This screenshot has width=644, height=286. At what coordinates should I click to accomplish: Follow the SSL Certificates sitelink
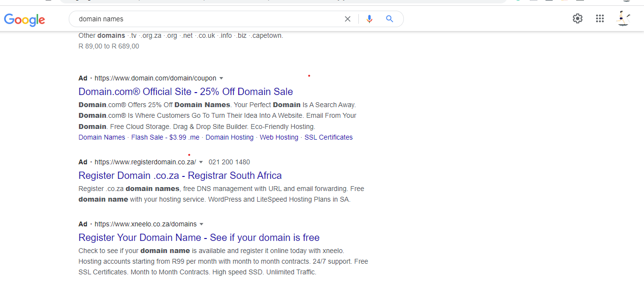point(328,137)
